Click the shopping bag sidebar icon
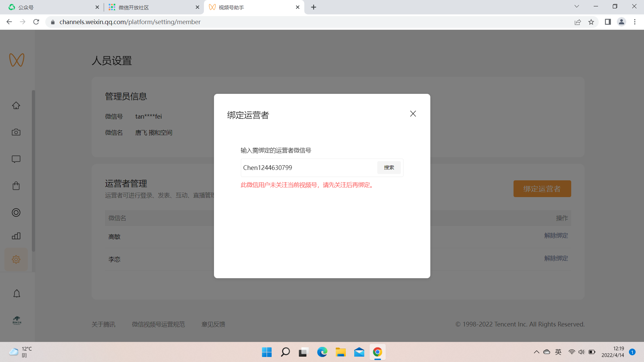 (x=16, y=186)
